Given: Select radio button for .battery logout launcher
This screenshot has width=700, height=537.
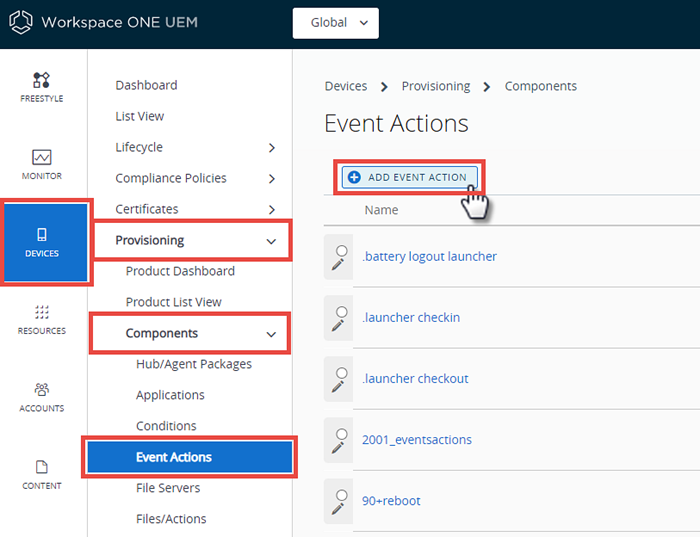Looking at the screenshot, I should pos(342,250).
